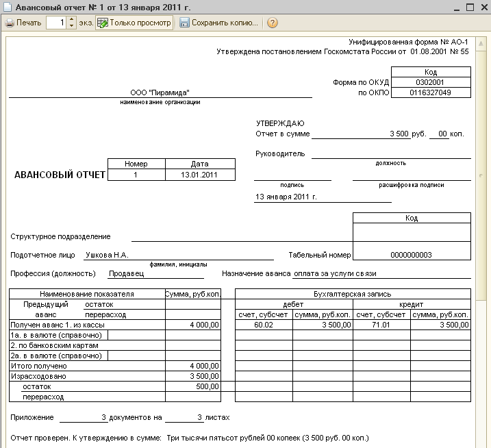Select the ОКПО code cell 0116327049
The width and height of the screenshot is (491, 448).
(x=430, y=92)
